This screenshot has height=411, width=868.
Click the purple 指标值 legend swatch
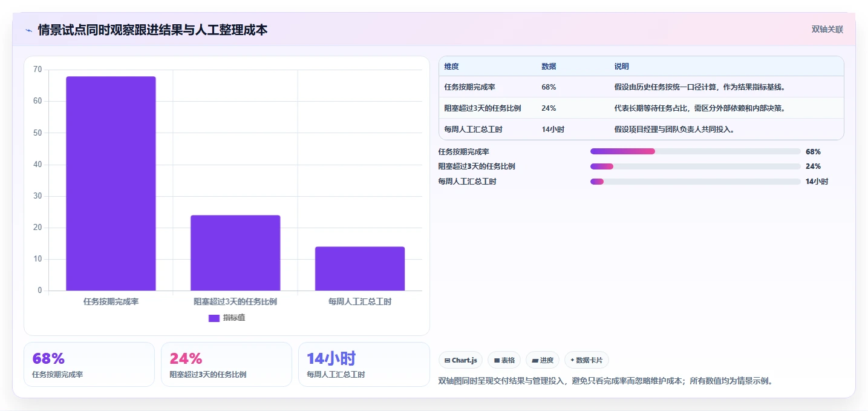coord(214,318)
